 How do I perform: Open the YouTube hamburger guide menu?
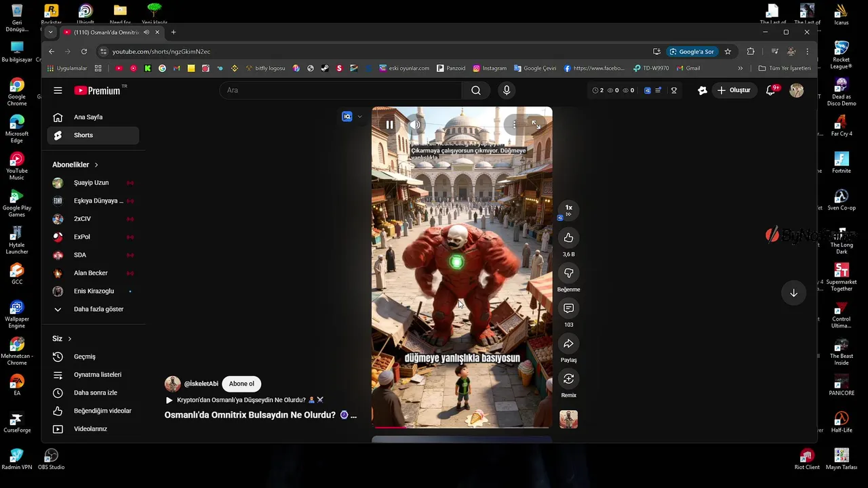pyautogui.click(x=58, y=90)
